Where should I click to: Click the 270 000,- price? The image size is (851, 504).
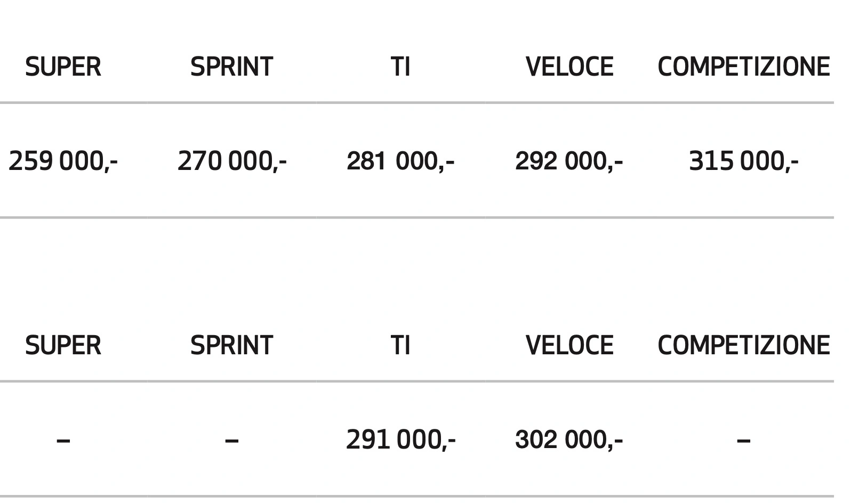232,161
